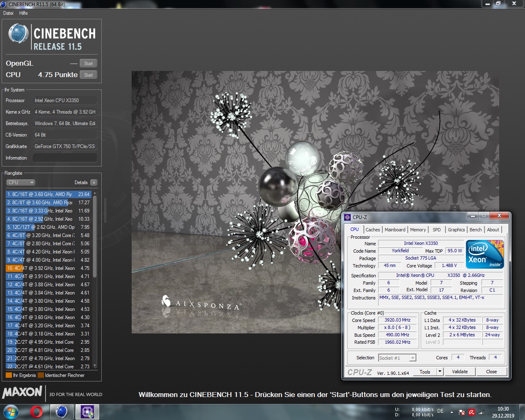Click the Multiplier value x 8.0
Image resolution: width=525 pixels, height=420 pixels.
click(398, 327)
